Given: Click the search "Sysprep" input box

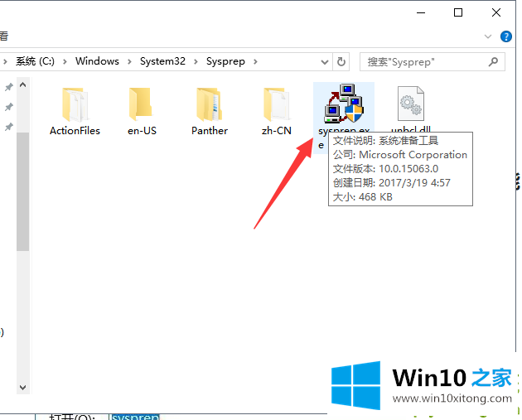Looking at the screenshot, I should point(433,61).
